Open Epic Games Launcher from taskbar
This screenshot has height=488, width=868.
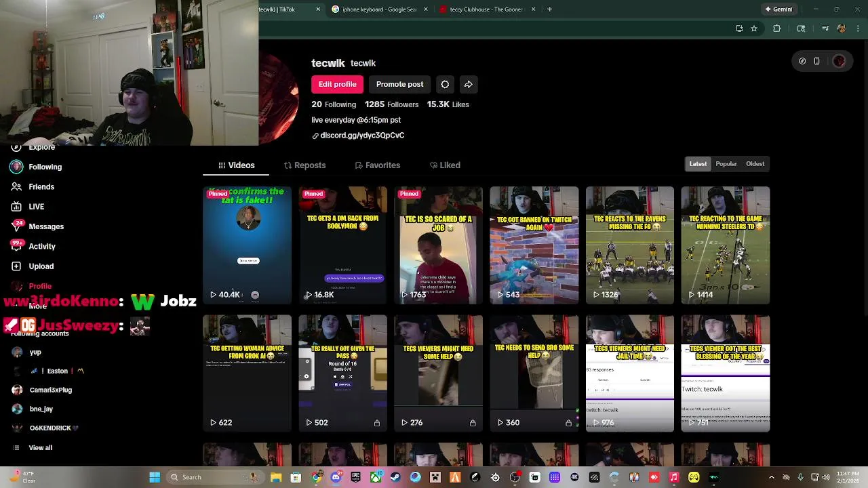click(x=355, y=477)
